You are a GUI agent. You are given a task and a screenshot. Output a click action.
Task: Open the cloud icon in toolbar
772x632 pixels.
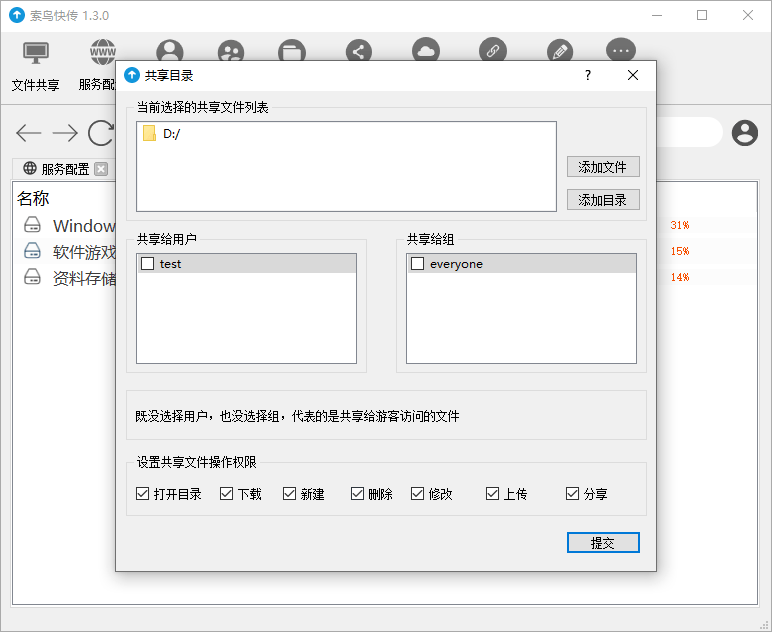[425, 51]
